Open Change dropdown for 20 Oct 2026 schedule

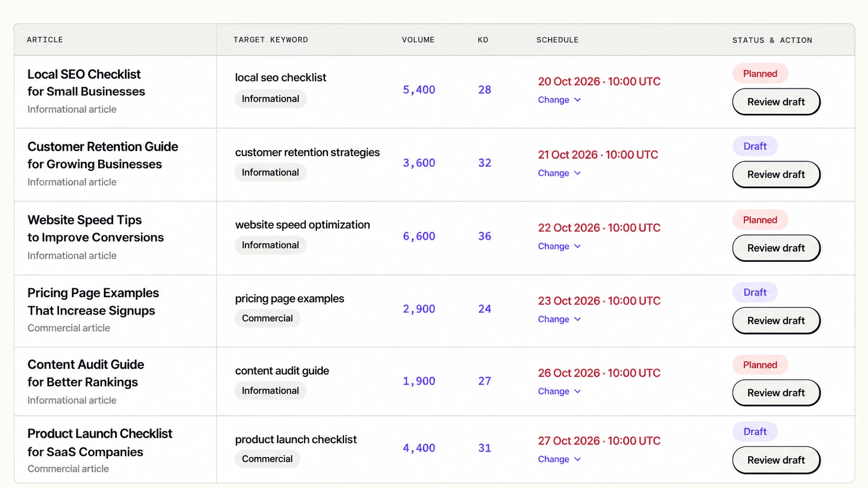[559, 100]
